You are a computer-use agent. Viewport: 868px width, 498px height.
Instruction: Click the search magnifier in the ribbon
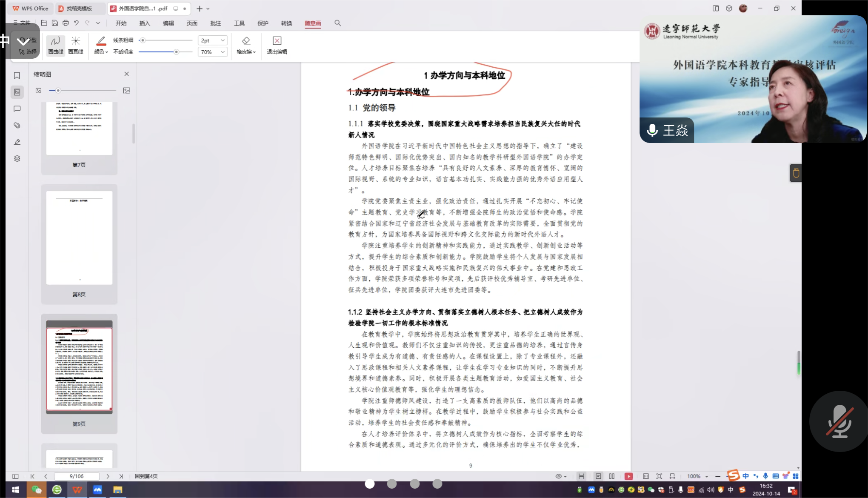[x=337, y=23]
